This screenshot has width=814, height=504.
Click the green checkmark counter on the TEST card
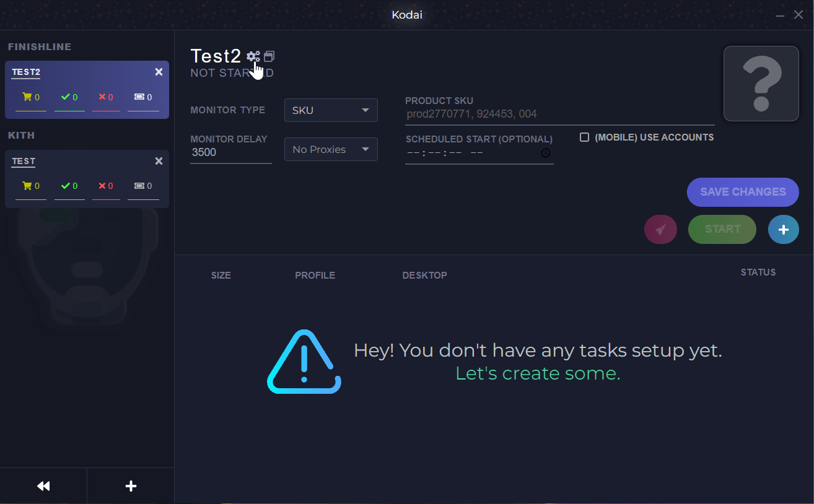[69, 186]
